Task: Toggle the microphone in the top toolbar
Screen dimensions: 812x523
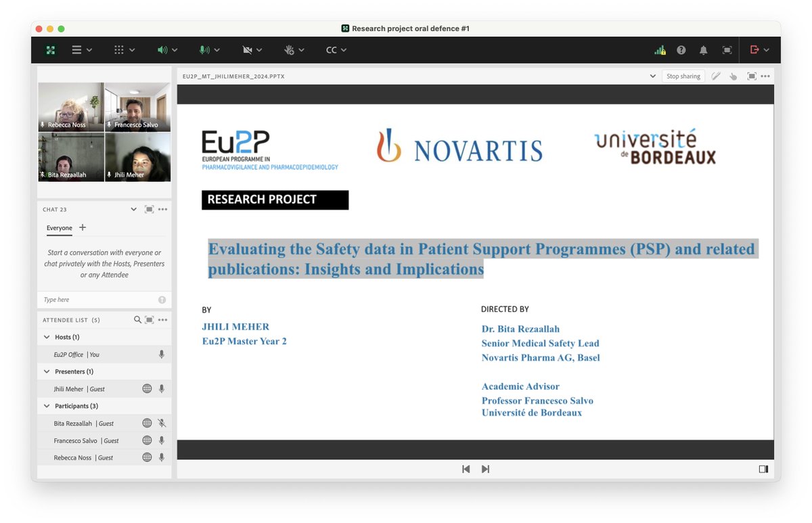Action: 204,50
